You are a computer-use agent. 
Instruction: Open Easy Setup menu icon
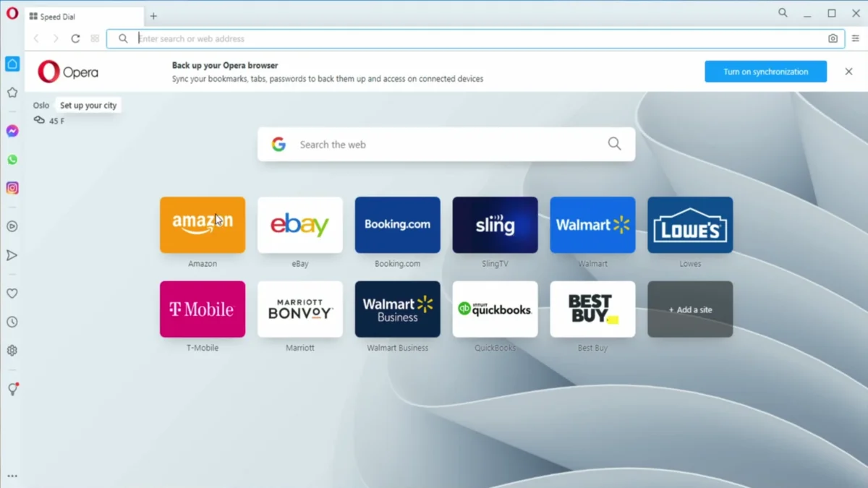856,38
